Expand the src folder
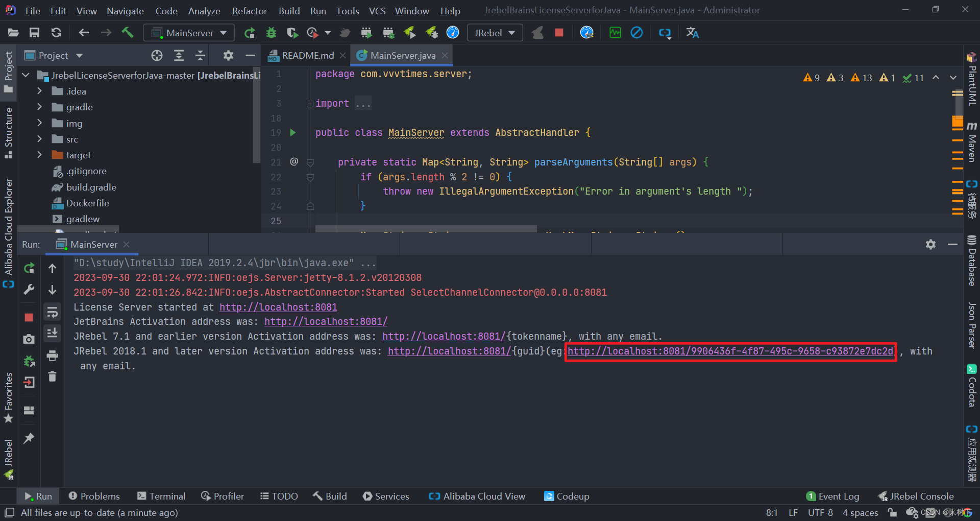The width and height of the screenshot is (980, 521). pyautogui.click(x=39, y=139)
